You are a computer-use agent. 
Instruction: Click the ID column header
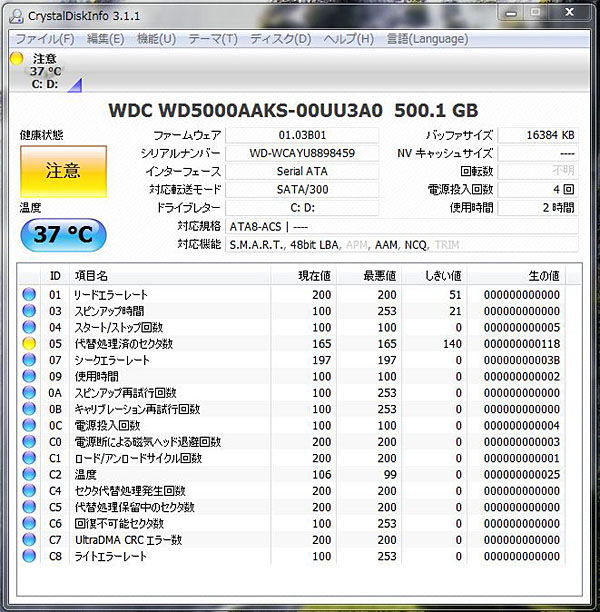(55, 276)
